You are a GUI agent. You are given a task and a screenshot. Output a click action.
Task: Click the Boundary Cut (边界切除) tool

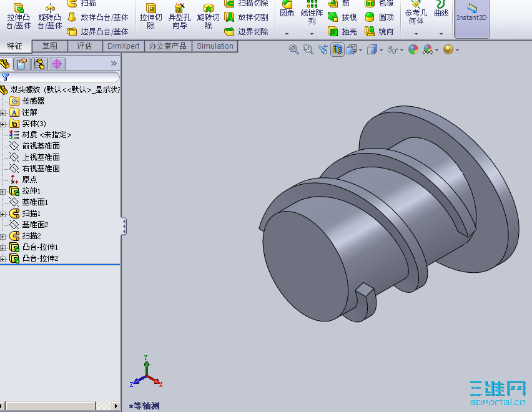pyautogui.click(x=246, y=32)
